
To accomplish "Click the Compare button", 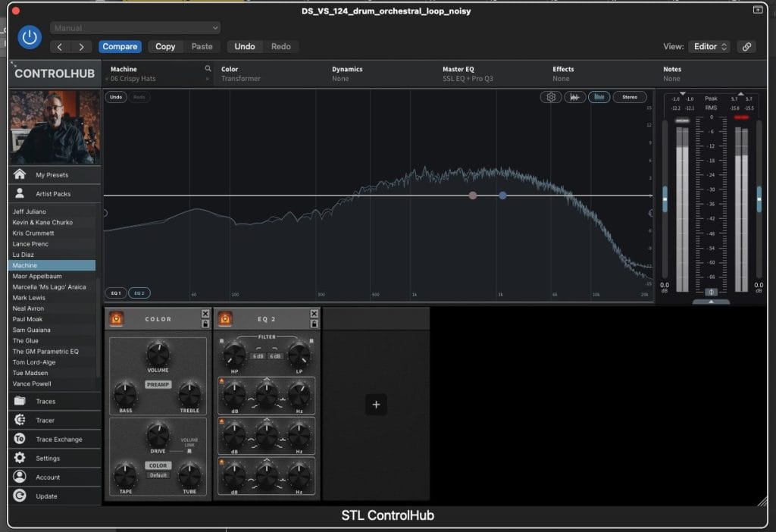I will [120, 46].
